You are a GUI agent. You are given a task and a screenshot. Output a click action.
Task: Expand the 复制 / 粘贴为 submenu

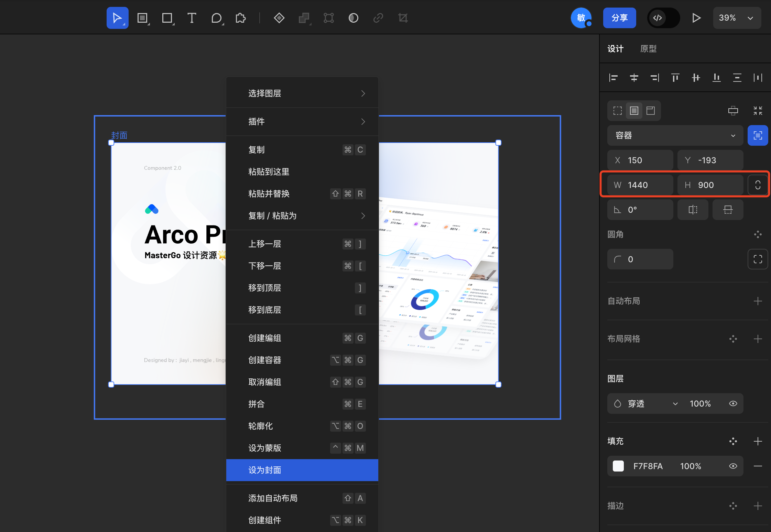tap(302, 216)
